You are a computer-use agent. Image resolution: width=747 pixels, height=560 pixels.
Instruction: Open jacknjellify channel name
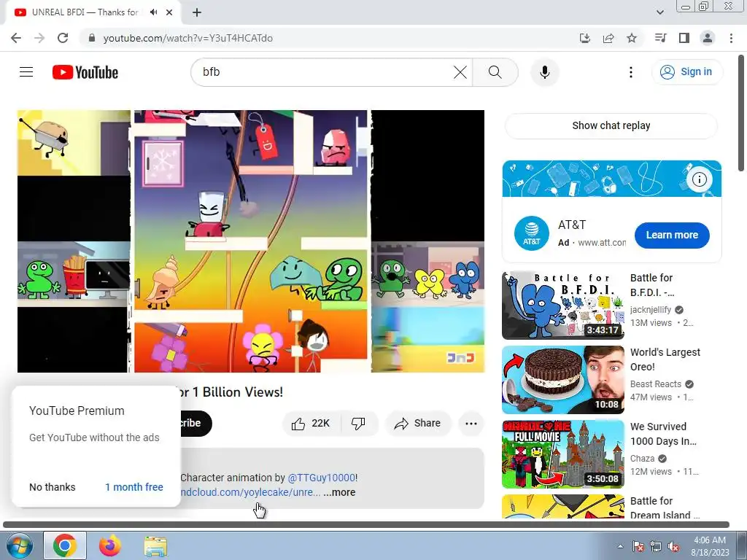pyautogui.click(x=650, y=309)
